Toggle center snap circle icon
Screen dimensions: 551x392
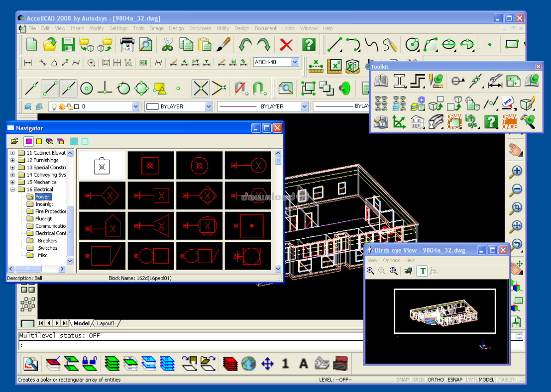(87, 88)
